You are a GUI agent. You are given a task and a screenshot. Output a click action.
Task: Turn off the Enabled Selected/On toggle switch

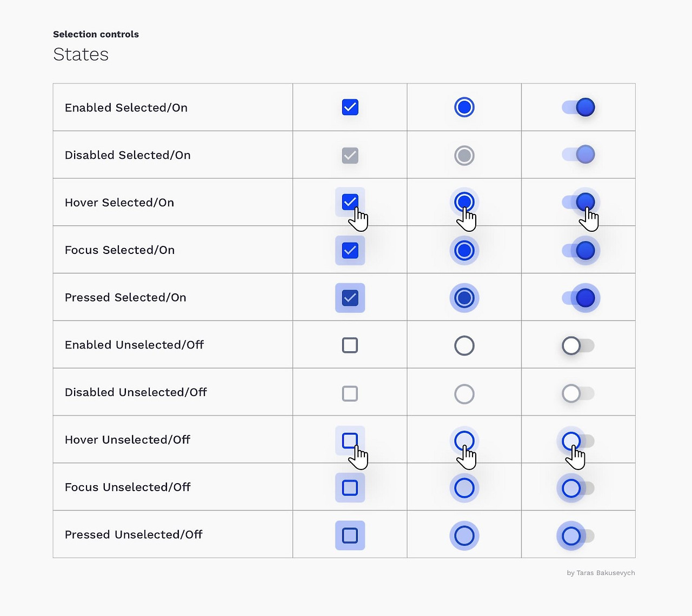[x=578, y=107]
